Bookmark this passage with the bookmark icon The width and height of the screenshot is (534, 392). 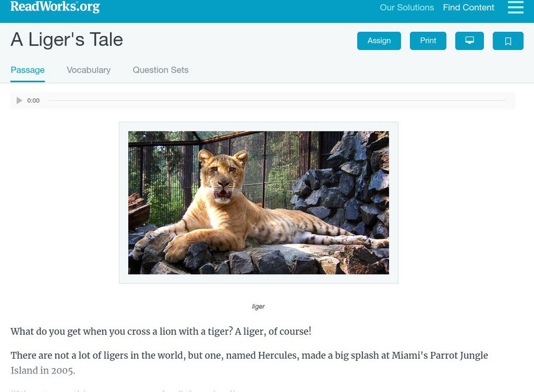coord(507,41)
